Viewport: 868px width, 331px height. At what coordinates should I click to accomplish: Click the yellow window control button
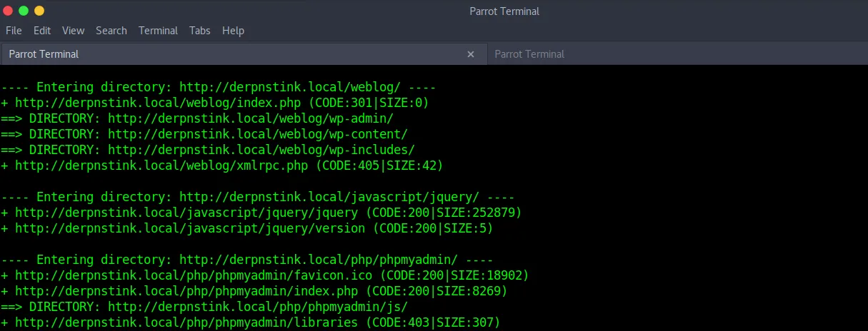(x=39, y=11)
